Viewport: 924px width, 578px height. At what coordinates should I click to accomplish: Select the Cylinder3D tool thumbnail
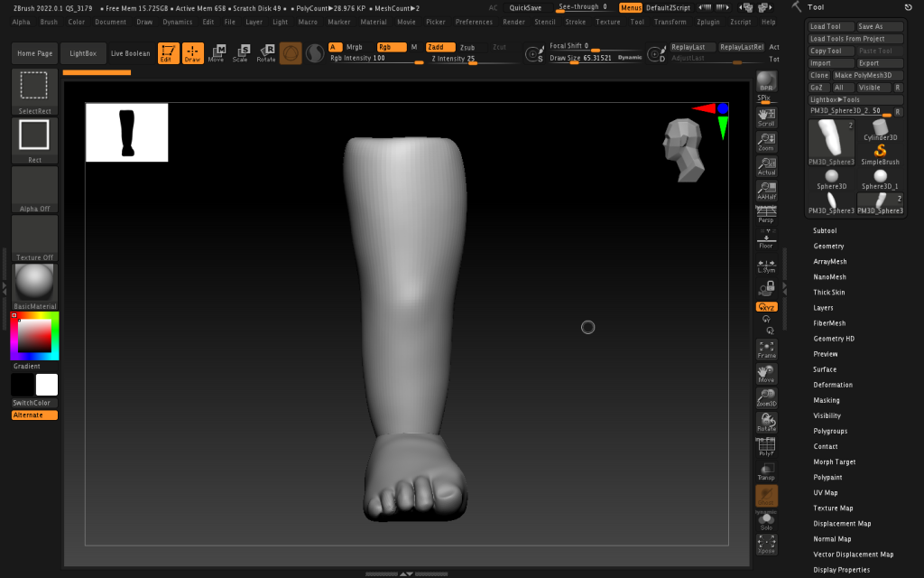tap(880, 130)
